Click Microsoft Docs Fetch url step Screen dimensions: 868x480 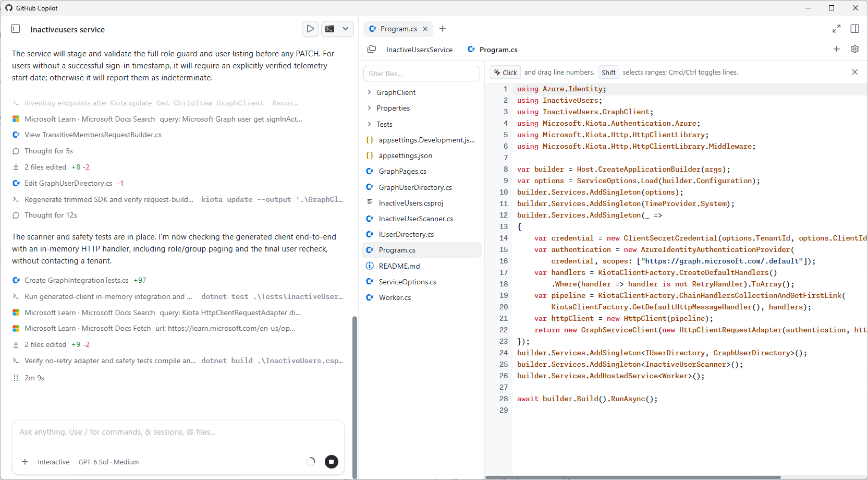click(x=154, y=328)
